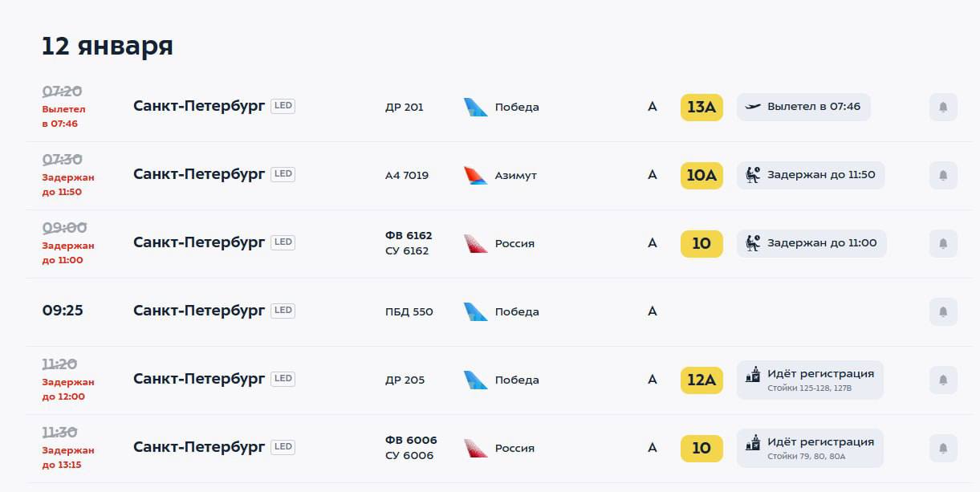This screenshot has width=980, height=492.
Task: Open flight number ДР 205
Action: point(405,380)
